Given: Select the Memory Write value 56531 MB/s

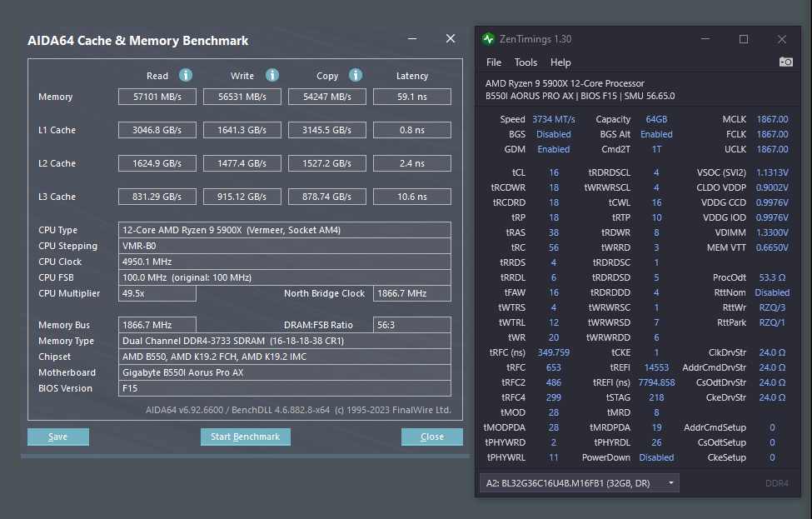Looking at the screenshot, I should [x=242, y=97].
